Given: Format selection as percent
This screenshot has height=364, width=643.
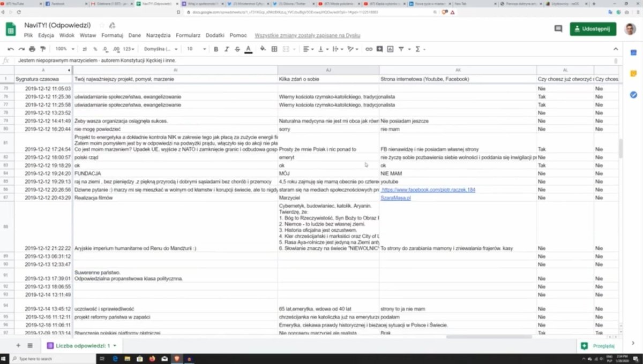Looking at the screenshot, I should point(95,49).
